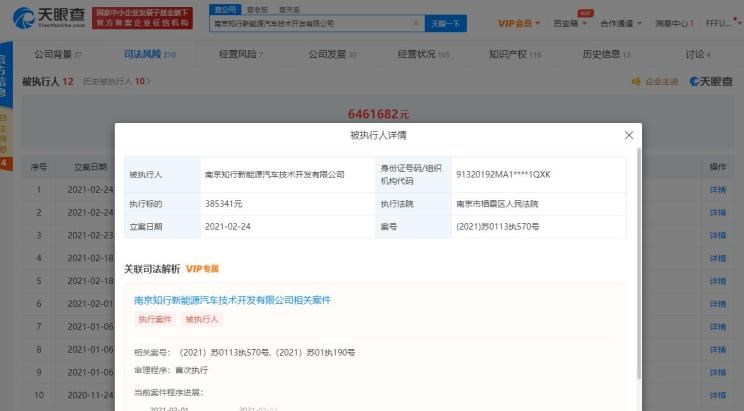Click the 天眼查 watermark logo beside 企业主诉

click(711, 82)
